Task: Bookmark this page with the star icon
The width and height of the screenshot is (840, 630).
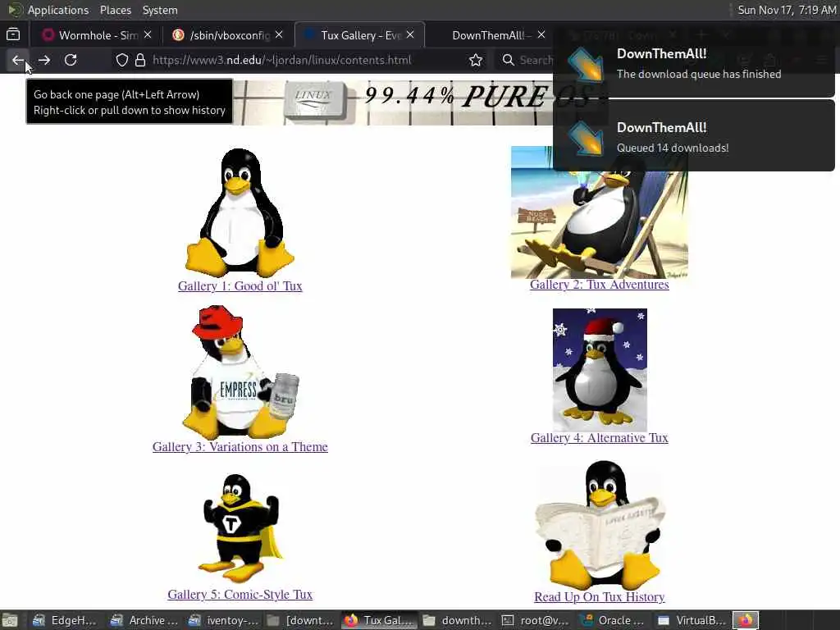Action: (x=475, y=60)
